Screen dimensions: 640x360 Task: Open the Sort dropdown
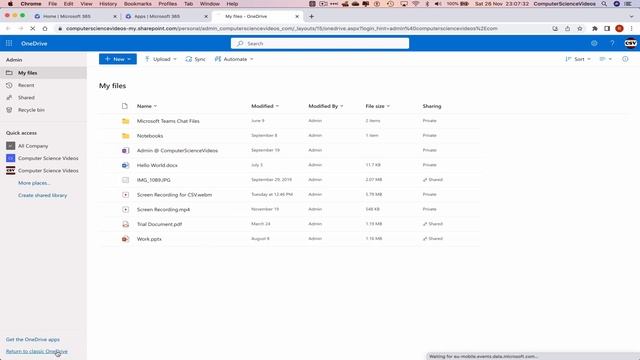(x=578, y=59)
